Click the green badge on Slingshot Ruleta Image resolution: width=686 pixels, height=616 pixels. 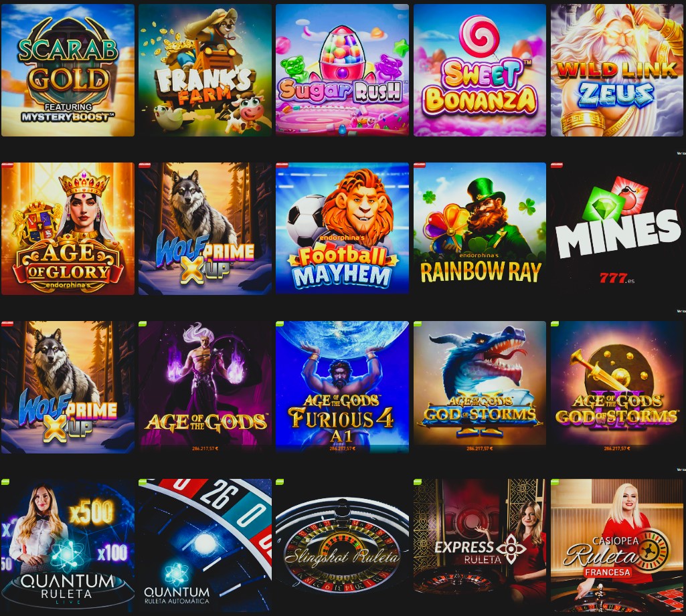click(280, 482)
